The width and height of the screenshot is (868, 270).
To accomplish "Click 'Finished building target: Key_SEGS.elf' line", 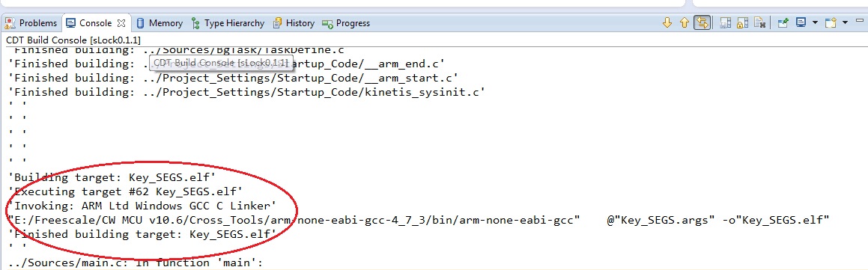I will (x=142, y=235).
